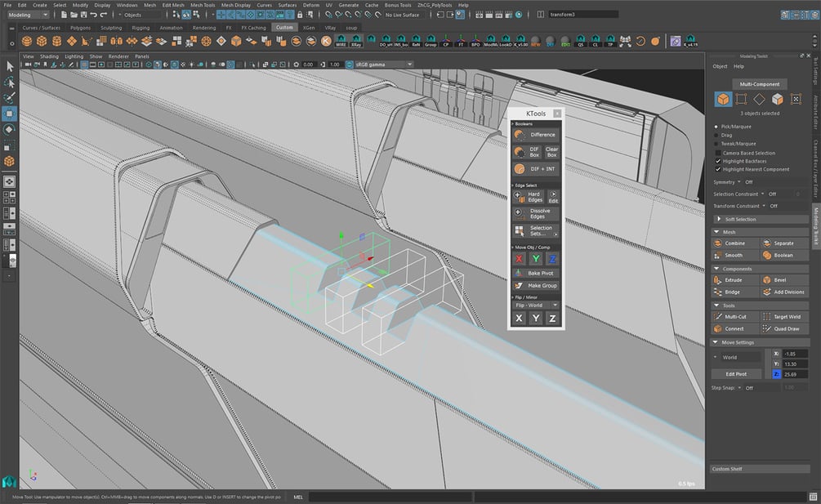Screen dimensions: 821x504
Task: Activate the Move tool in left toolbox
Action: click(10, 114)
